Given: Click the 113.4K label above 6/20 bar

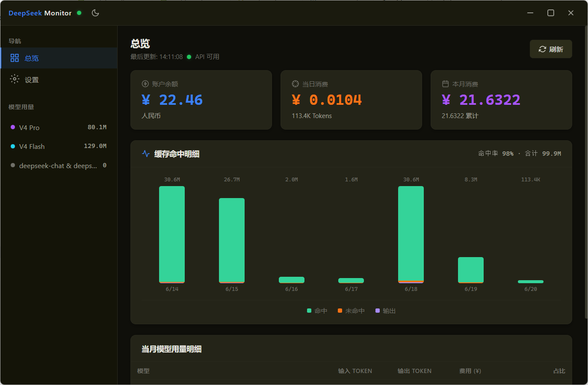Looking at the screenshot, I should (531, 180).
